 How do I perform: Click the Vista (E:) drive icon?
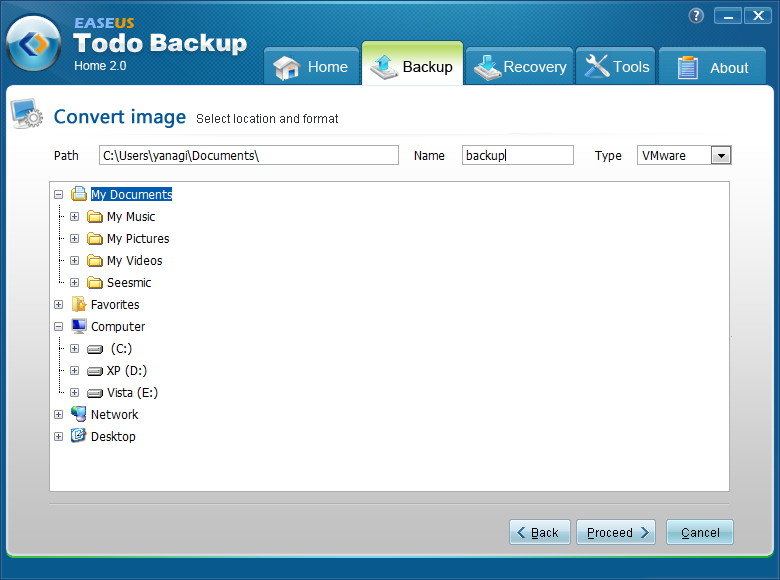pos(95,393)
